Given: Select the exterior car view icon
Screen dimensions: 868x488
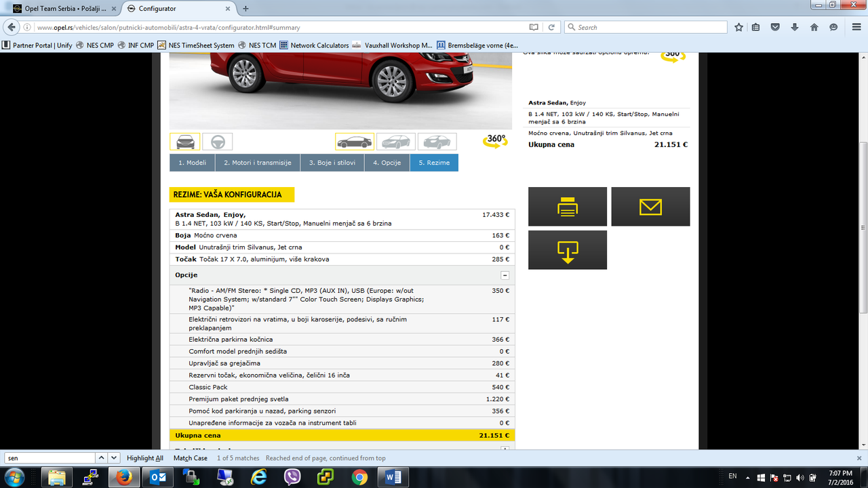Looking at the screenshot, I should [x=185, y=142].
